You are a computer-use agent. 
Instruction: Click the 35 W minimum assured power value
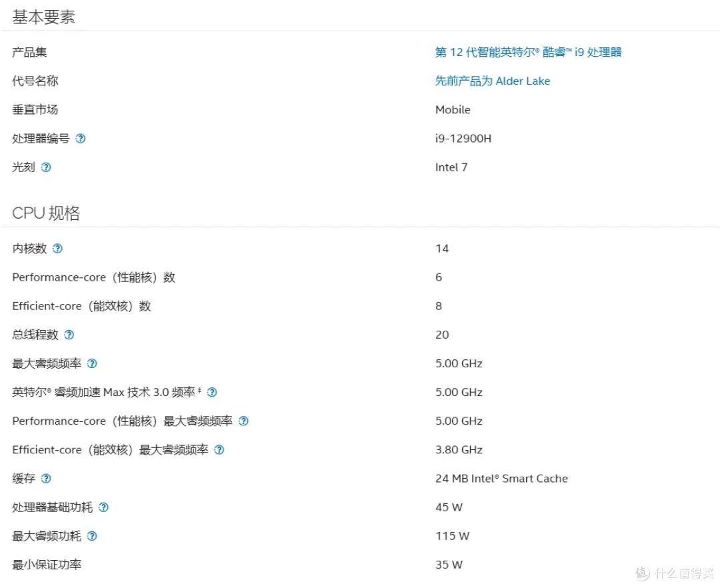click(x=449, y=565)
